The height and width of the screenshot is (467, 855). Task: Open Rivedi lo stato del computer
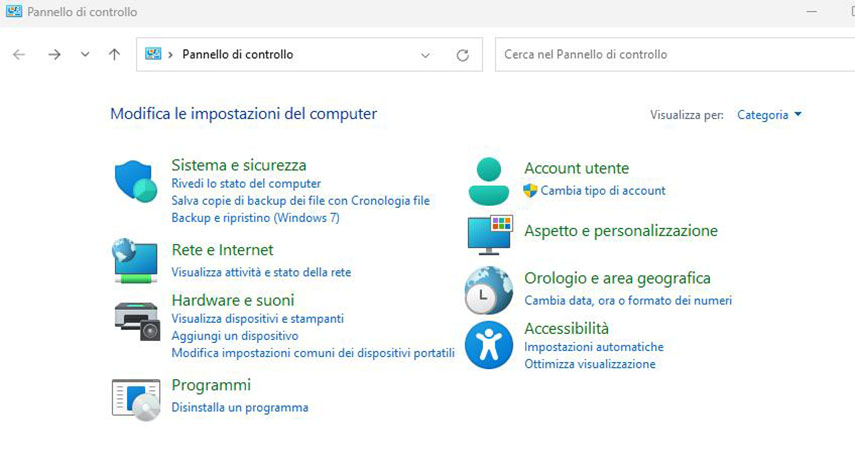[246, 183]
